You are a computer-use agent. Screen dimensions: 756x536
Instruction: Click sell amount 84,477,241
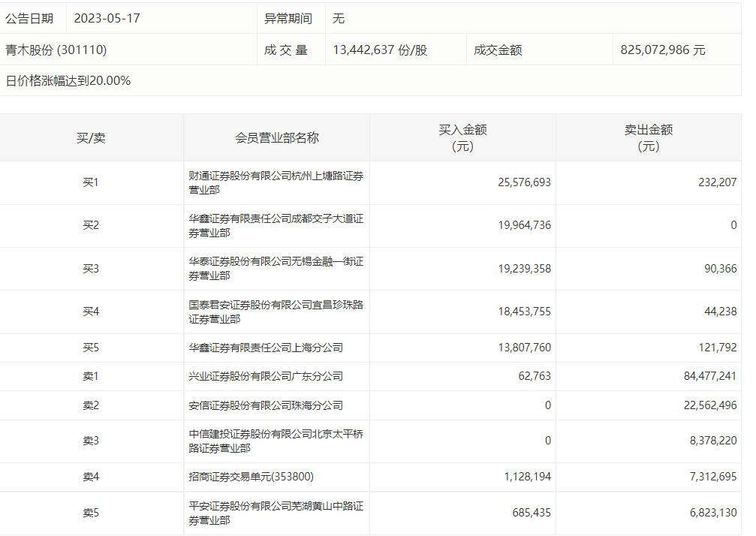pos(710,376)
